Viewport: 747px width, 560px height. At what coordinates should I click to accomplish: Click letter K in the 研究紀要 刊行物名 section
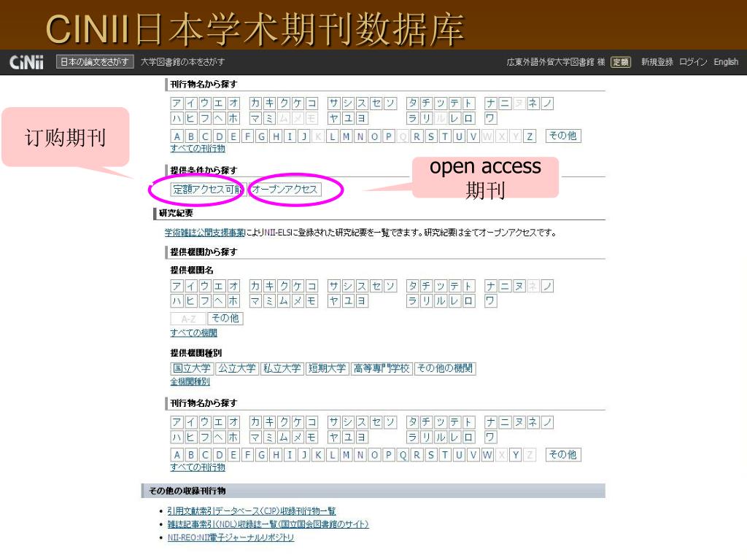click(318, 455)
